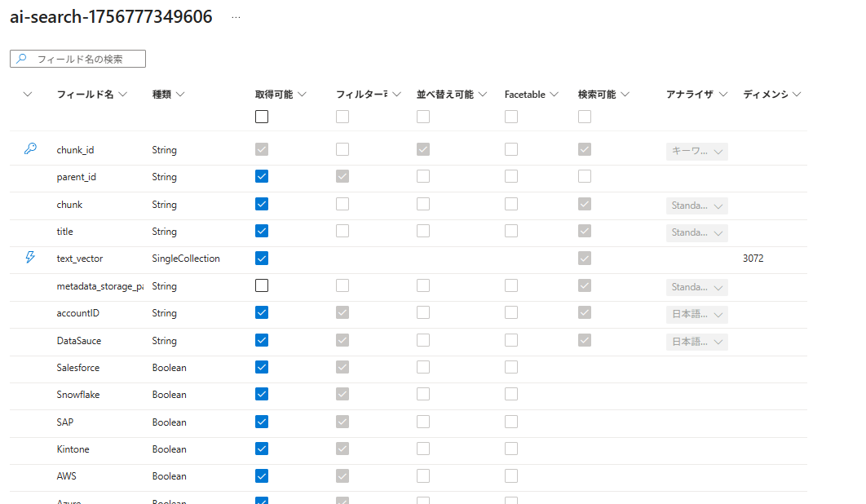Click the key icon for chunk_id
This screenshot has width=866, height=504.
tap(30, 148)
